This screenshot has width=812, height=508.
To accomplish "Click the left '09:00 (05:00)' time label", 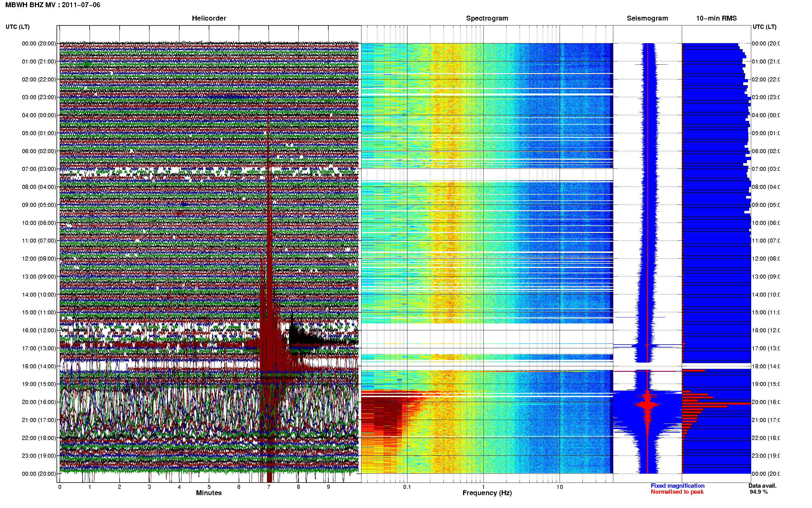I will (x=39, y=205).
